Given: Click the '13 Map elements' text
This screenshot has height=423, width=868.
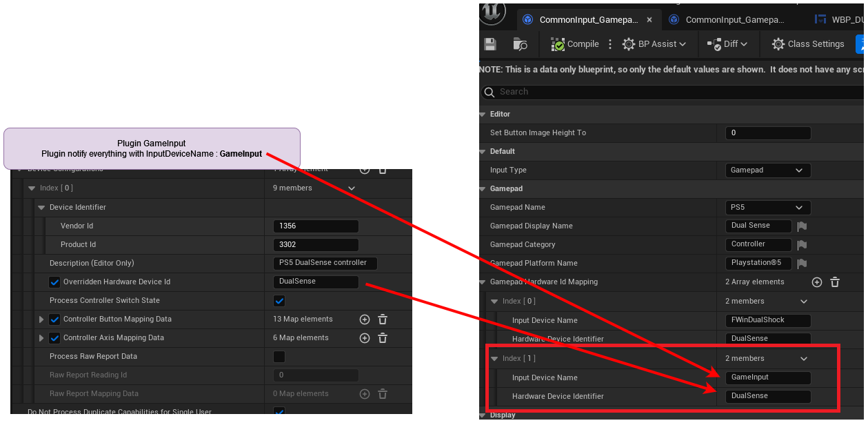Looking at the screenshot, I should pos(303,319).
